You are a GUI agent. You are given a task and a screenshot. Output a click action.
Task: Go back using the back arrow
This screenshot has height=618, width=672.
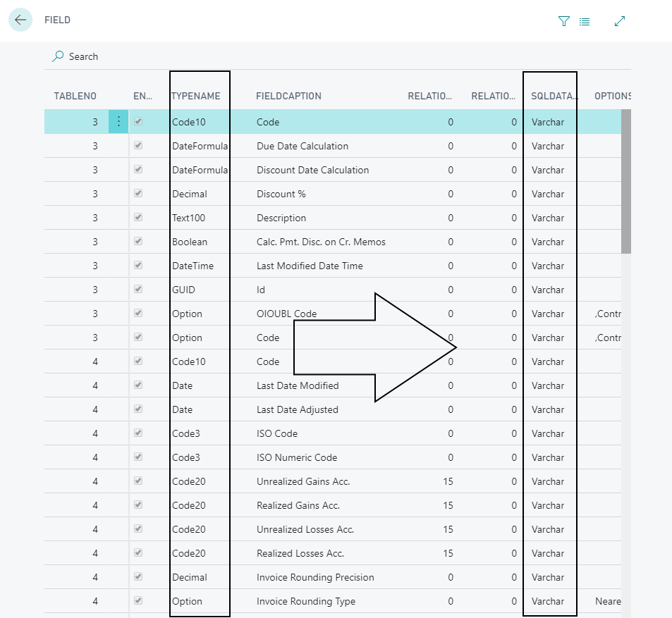pyautogui.click(x=20, y=20)
